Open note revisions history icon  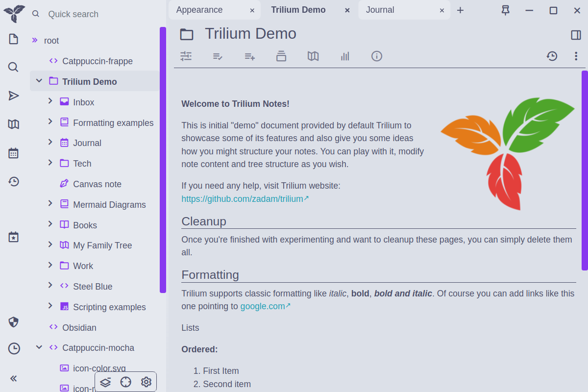(x=552, y=56)
